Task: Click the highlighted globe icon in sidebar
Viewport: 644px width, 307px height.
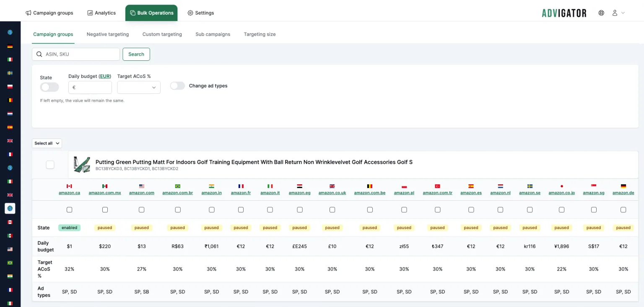Action: point(10,208)
